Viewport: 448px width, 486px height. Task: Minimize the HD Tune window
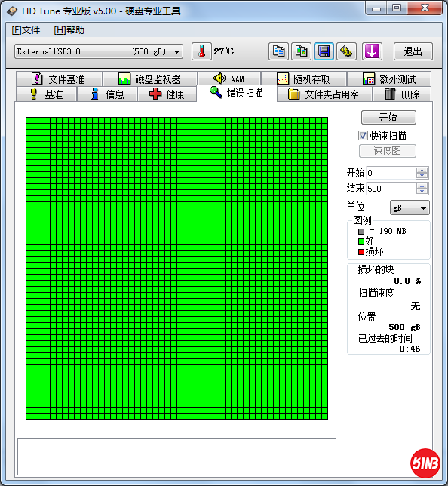[376, 8]
